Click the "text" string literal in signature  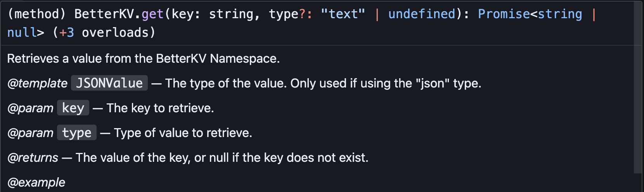click(343, 14)
